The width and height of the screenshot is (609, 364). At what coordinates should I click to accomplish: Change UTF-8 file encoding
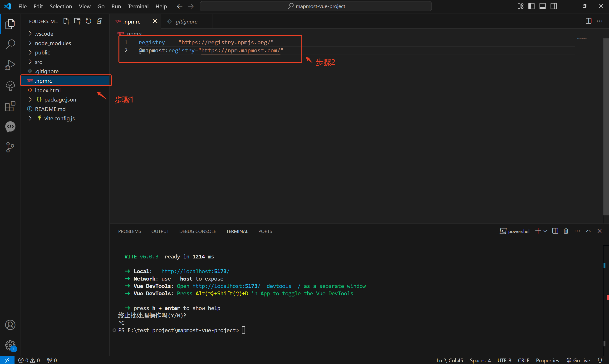click(504, 360)
